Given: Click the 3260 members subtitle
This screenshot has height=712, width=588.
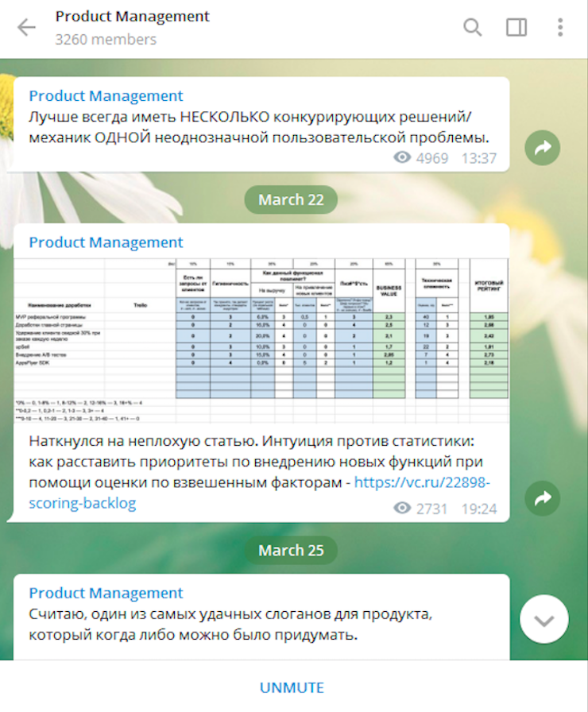Looking at the screenshot, I should coord(106,40).
